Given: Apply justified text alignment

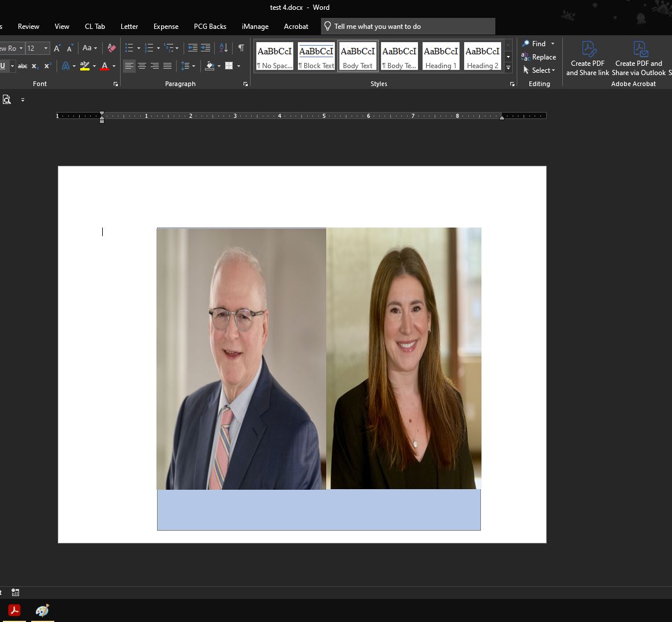Looking at the screenshot, I should click(x=167, y=66).
